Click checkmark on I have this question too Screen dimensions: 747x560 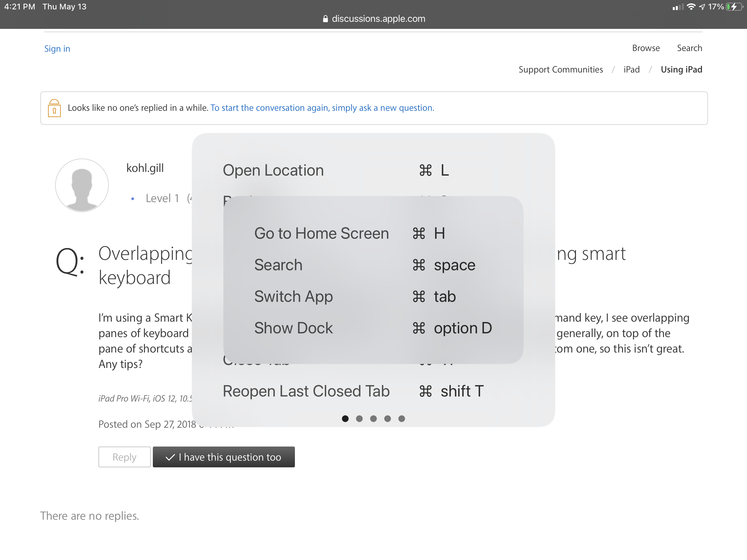coord(170,457)
